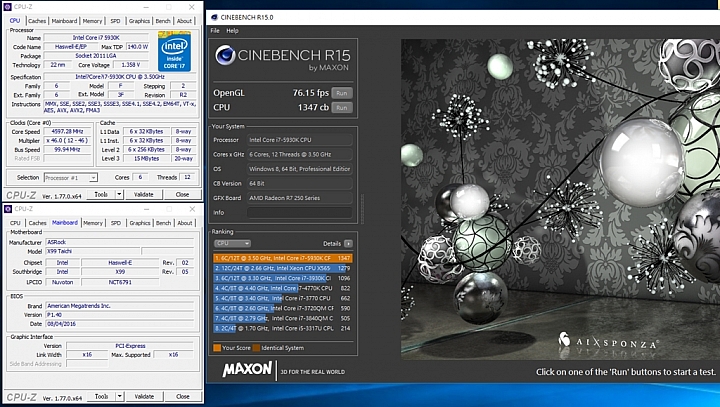The height and width of the screenshot is (407, 720).
Task: Click the Cinebench title bar app icon
Action: pos(214,17)
